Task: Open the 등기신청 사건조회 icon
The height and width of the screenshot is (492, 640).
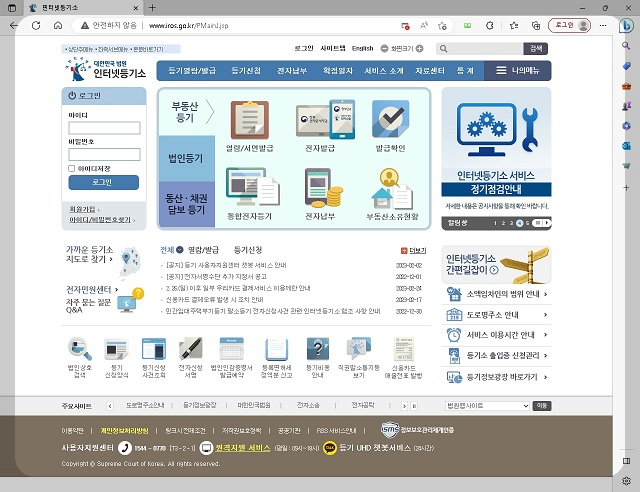Action: click(x=153, y=349)
